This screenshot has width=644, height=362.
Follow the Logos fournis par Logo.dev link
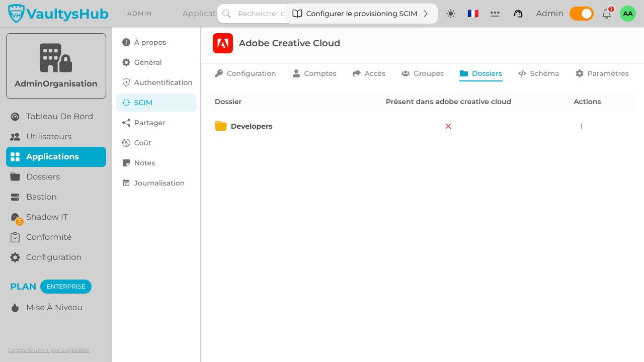coord(48,350)
